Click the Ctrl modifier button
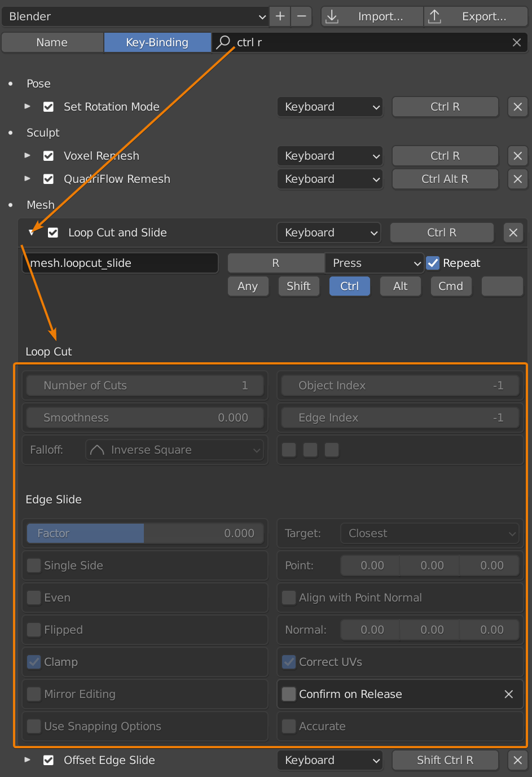This screenshot has width=532, height=777. point(349,286)
